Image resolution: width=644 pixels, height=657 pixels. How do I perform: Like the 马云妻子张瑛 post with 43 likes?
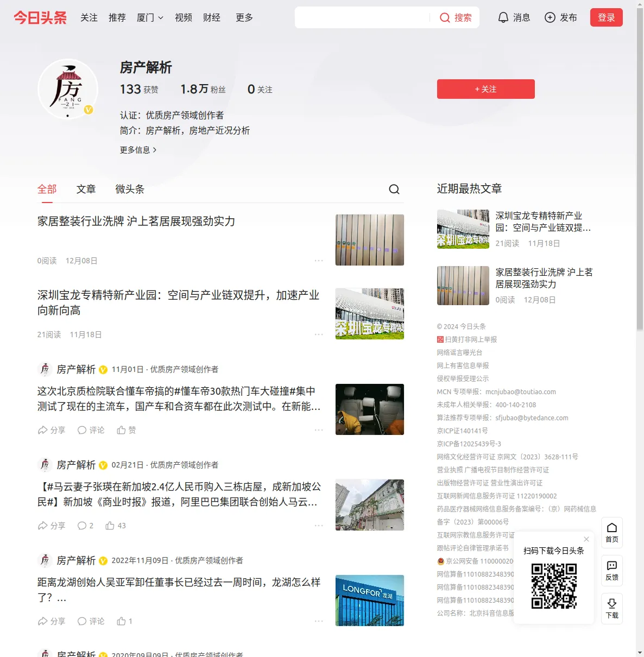click(116, 526)
